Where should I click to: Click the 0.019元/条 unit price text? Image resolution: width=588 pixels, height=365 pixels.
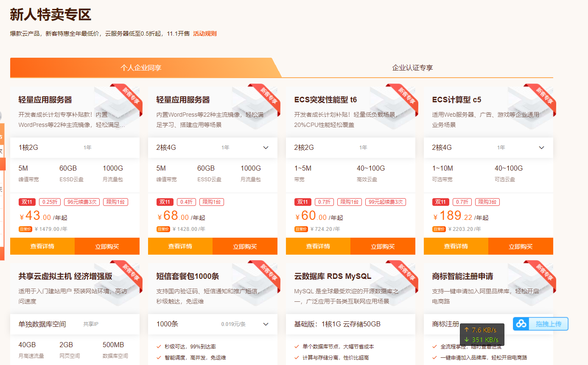click(233, 324)
